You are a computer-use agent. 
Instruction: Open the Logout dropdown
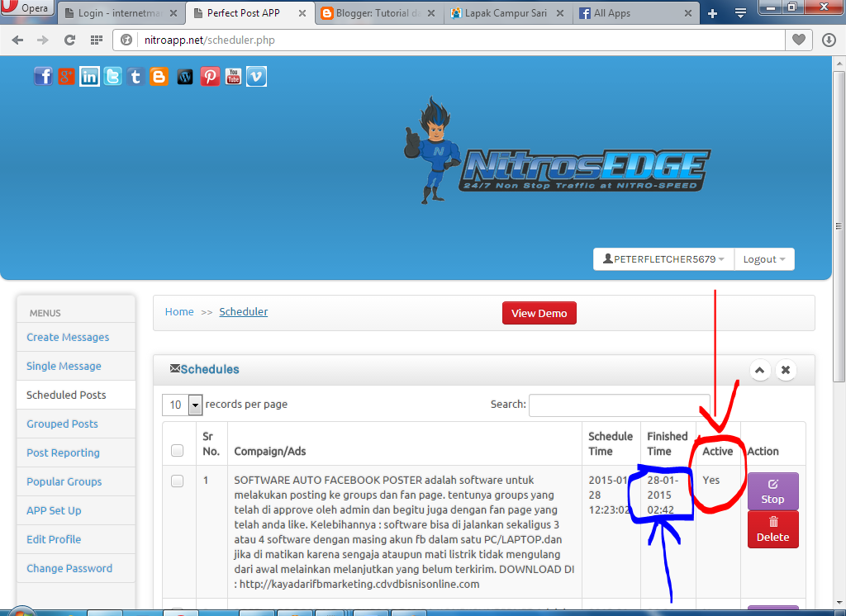(x=764, y=259)
